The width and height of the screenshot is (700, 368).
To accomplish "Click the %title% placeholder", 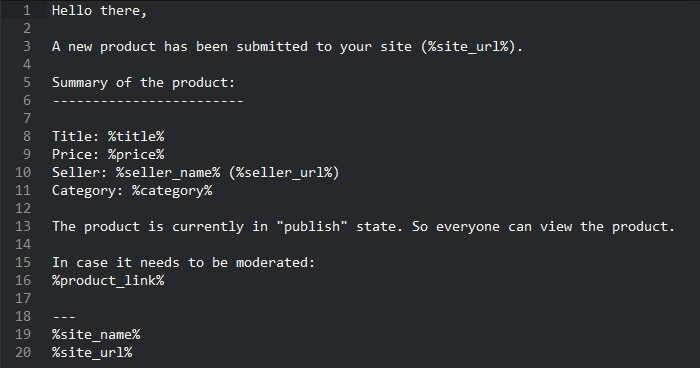I will click(x=136, y=136).
